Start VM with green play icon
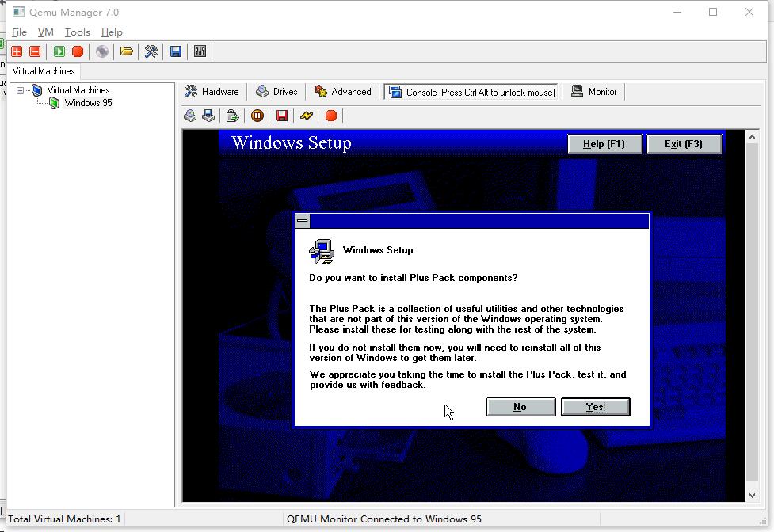This screenshot has width=774, height=532. pos(59,51)
